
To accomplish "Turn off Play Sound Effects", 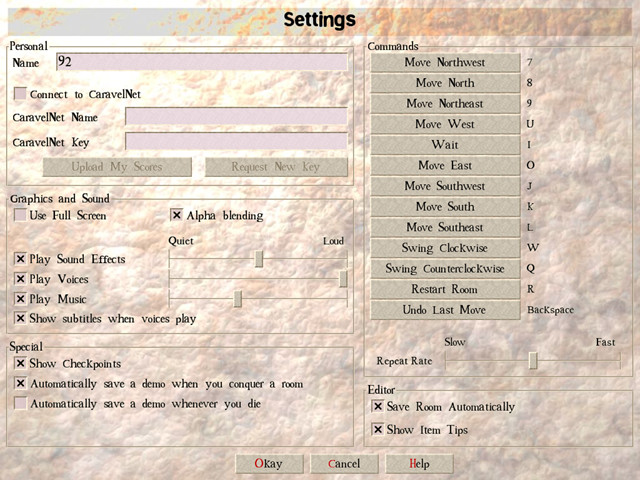I will pos(20,259).
